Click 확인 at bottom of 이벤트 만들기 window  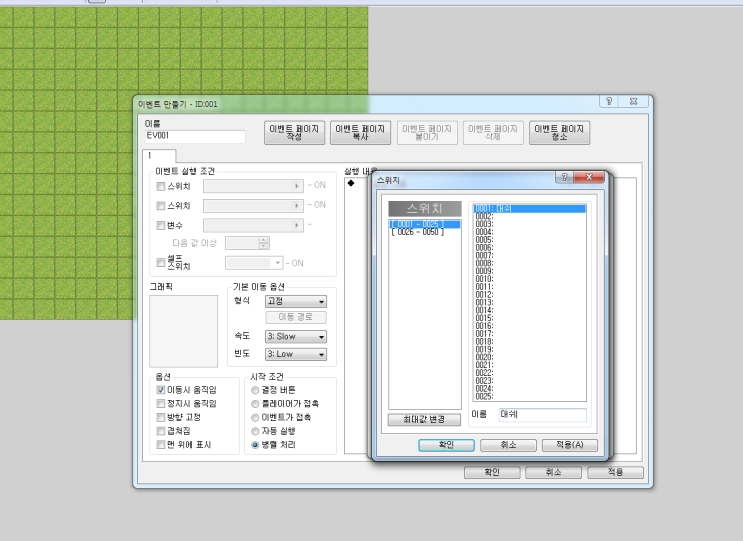click(492, 472)
